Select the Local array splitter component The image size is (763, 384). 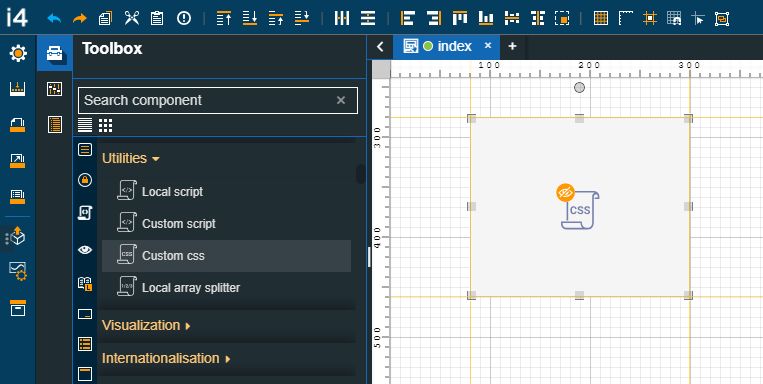point(226,288)
